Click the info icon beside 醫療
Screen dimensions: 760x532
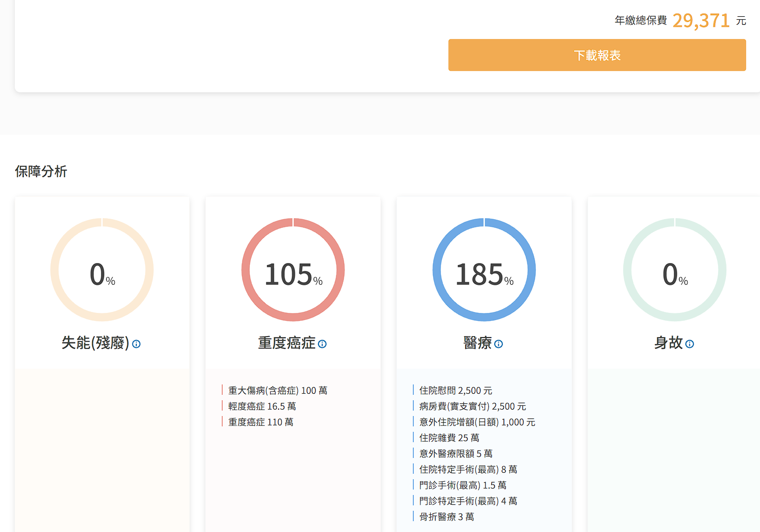tap(498, 344)
